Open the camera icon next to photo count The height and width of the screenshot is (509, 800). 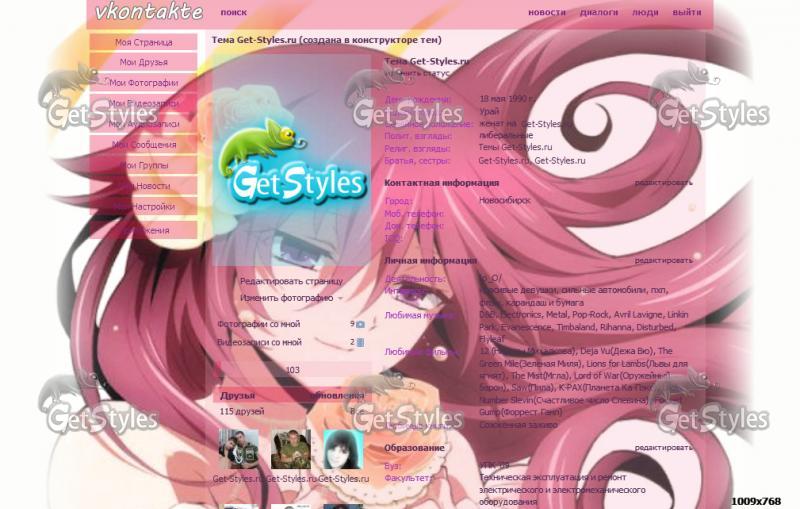pos(360,324)
